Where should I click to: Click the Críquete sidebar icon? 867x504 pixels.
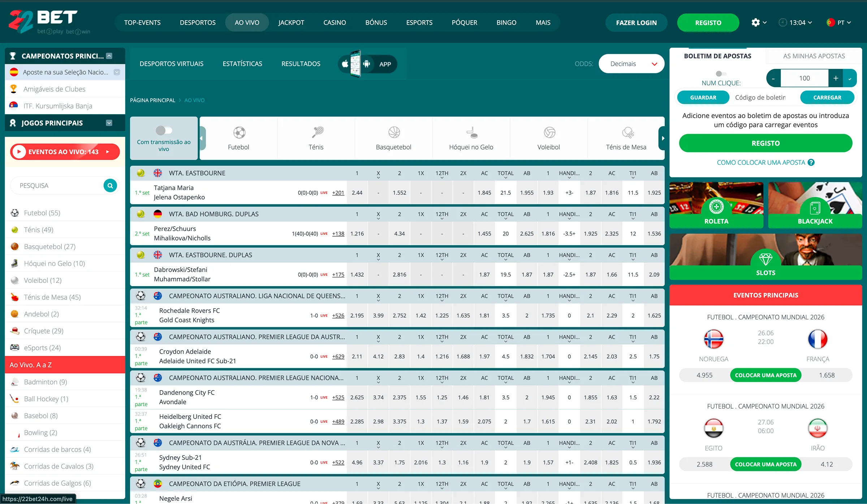15,331
